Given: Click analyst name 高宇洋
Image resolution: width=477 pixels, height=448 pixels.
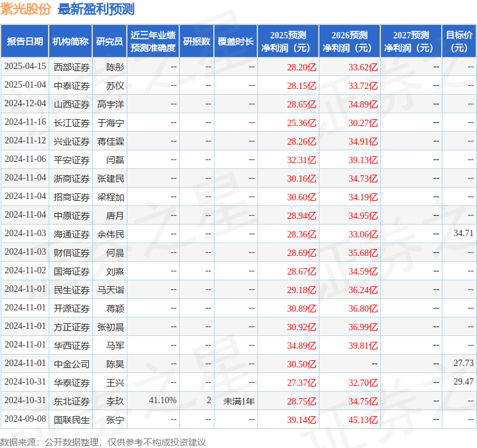Looking at the screenshot, I should 110,104.
